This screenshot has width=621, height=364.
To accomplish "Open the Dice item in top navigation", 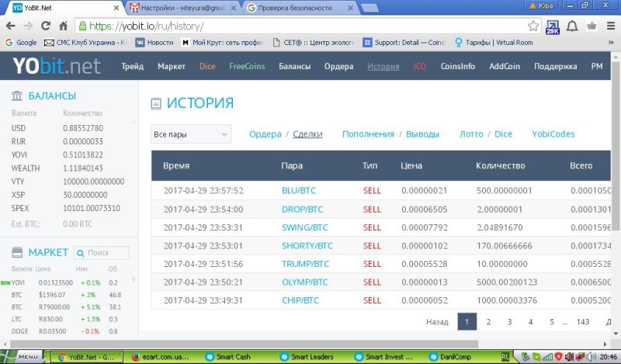I will (x=207, y=67).
